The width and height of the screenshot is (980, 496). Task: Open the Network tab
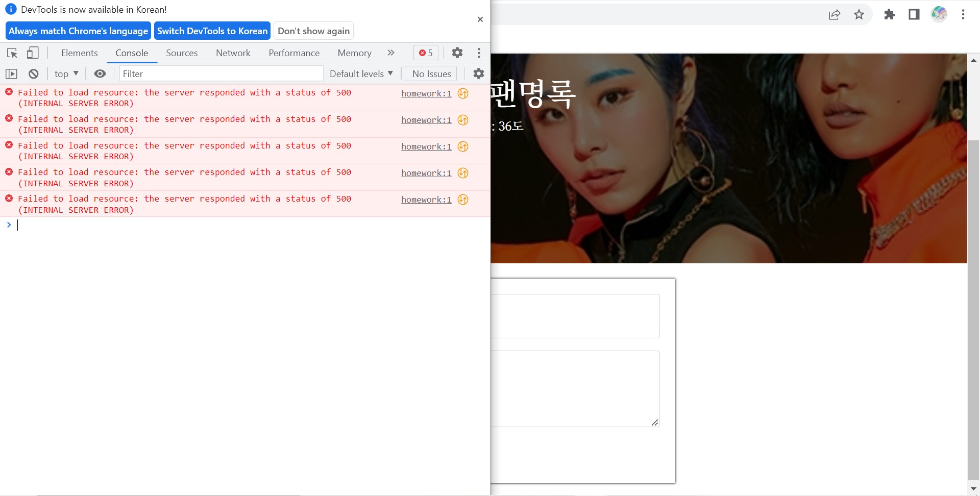click(233, 53)
